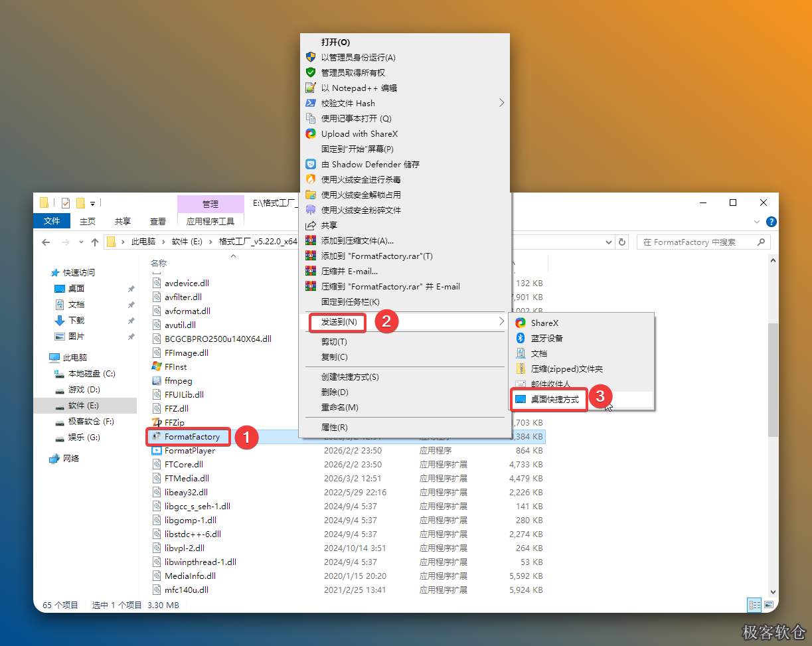Viewport: 812px width, 646px height.
Task: Click the E: drive breadcrumb chevron
Action: [210, 242]
